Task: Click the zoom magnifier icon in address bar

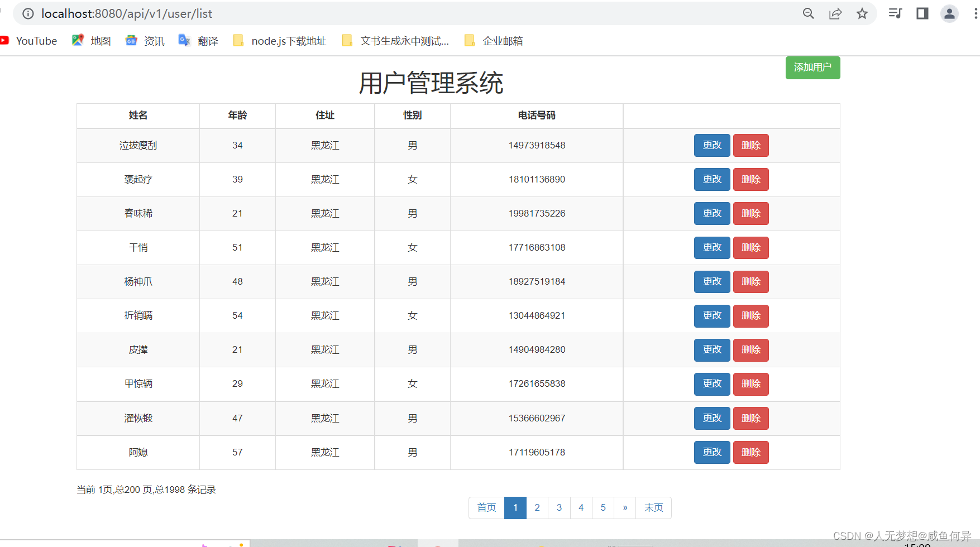Action: 808,13
